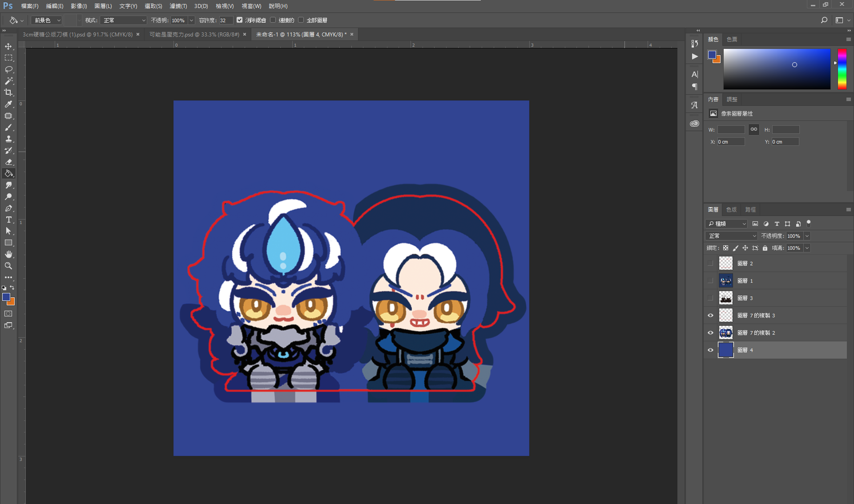This screenshot has height=504, width=854.
Task: Switch to the 可能是壓克力.psd document tab
Action: coord(194,34)
